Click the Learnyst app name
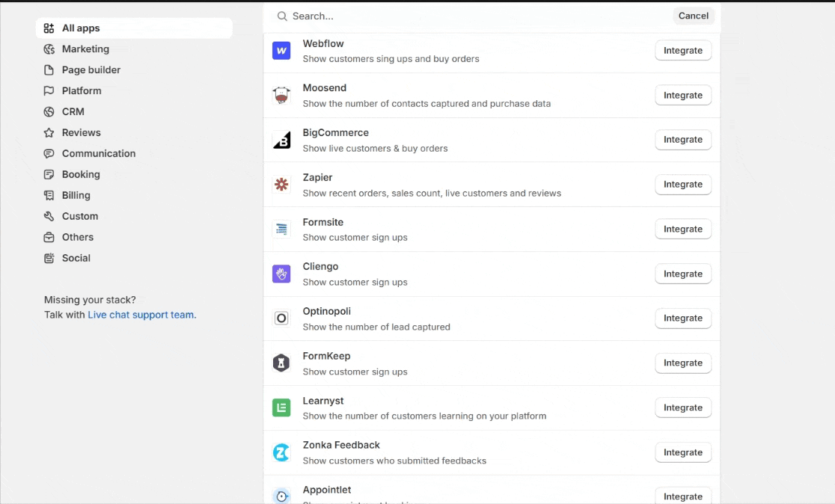835x504 pixels. click(323, 401)
